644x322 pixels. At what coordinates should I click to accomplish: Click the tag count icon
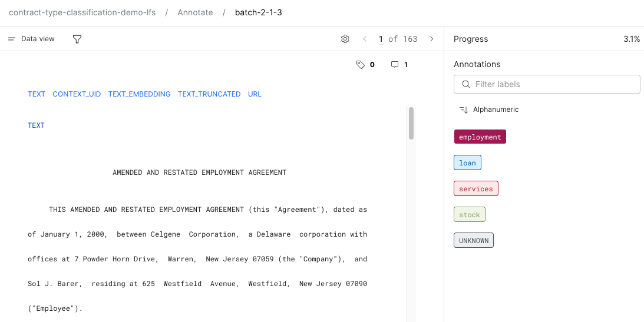(361, 64)
